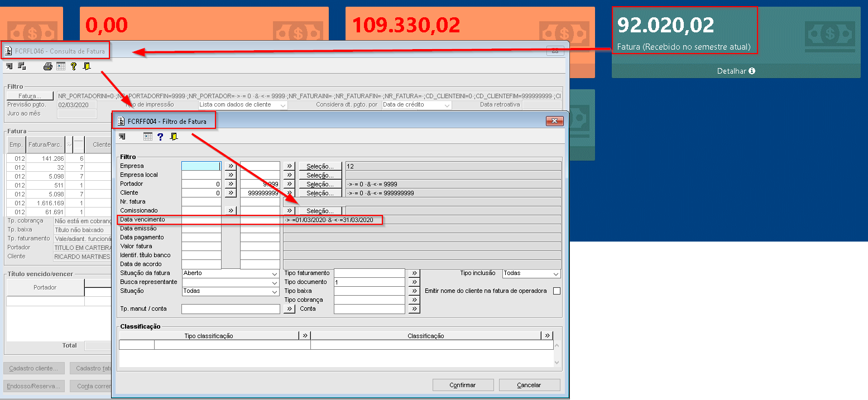The image size is (868, 400).
Task: Click the first Data emissão input field
Action: (x=202, y=229)
